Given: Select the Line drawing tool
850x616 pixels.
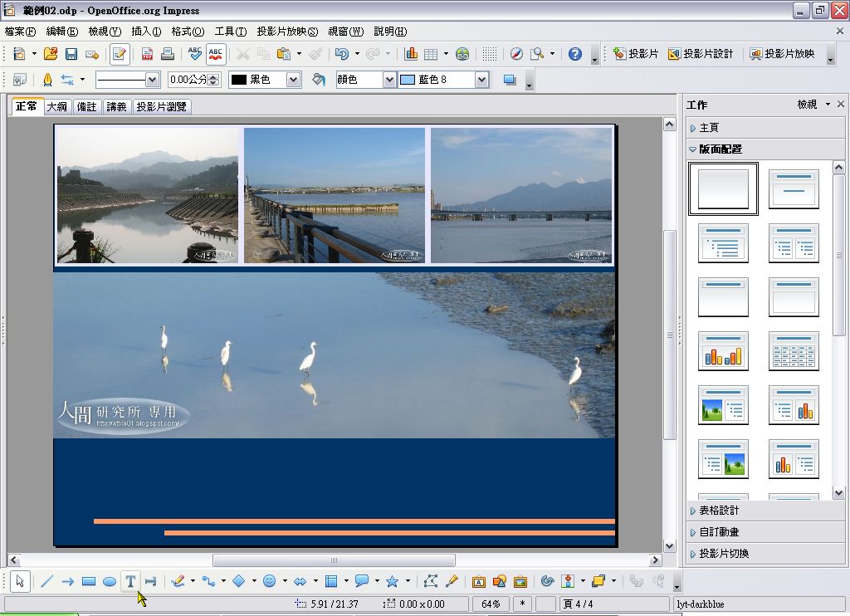Looking at the screenshot, I should pos(47,581).
